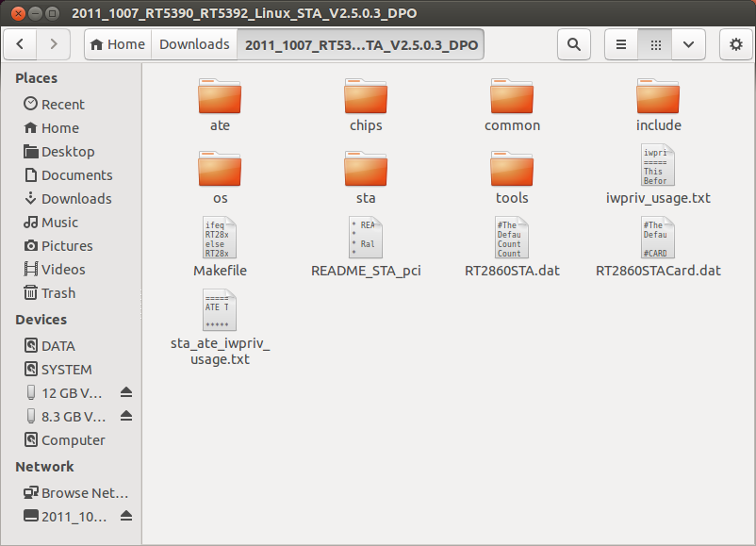
Task: Select the chips folder
Action: [366, 106]
